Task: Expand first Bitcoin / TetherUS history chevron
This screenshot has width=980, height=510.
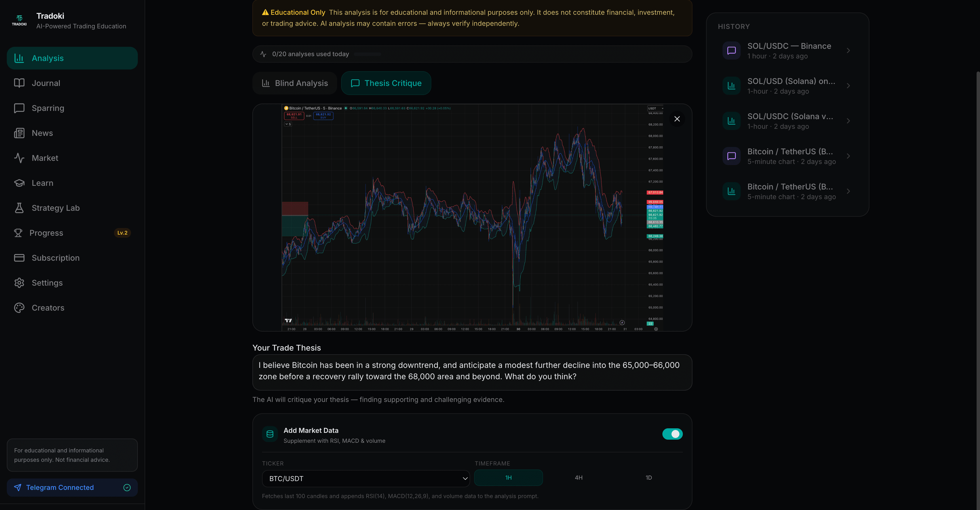Action: 848,156
